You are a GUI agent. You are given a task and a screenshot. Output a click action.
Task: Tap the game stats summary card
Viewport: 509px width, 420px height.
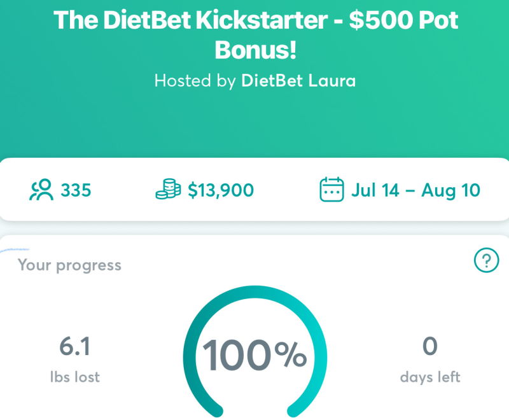[x=254, y=189]
